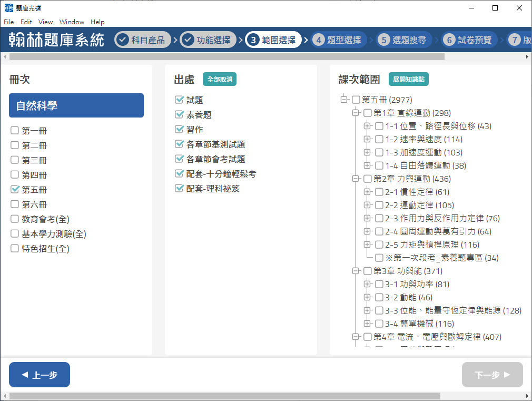Click the step 5 選題搜尋 number icon
Image resolution: width=532 pixels, height=401 pixels.
point(384,40)
